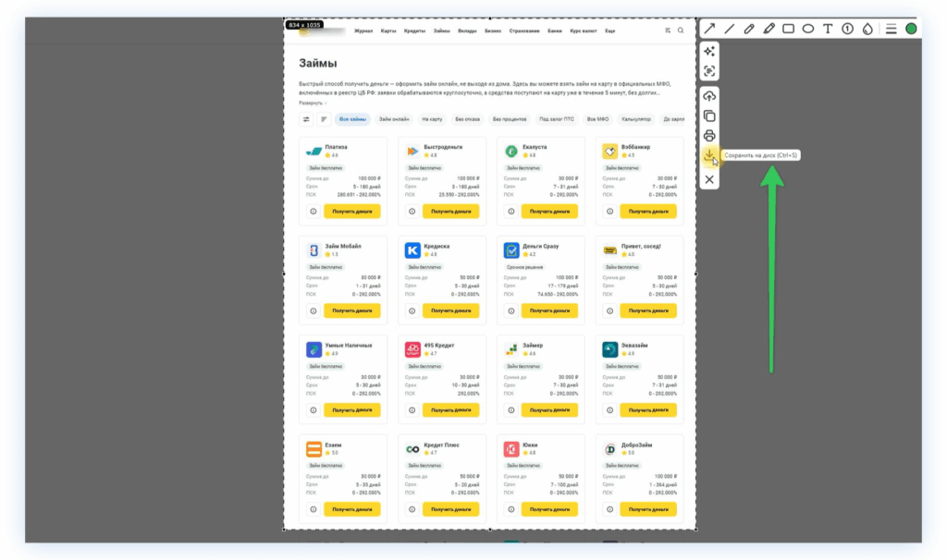
Task: Select the Все займы filter chip
Action: (352, 119)
